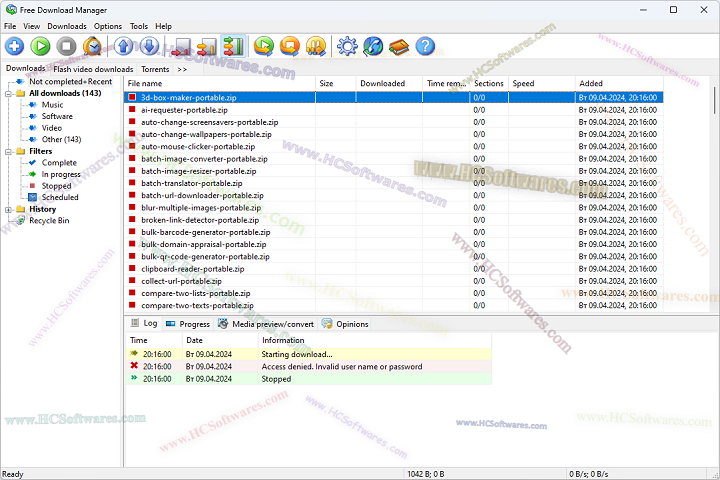720x480 pixels.
Task: Open the File menu
Action: click(x=10, y=26)
